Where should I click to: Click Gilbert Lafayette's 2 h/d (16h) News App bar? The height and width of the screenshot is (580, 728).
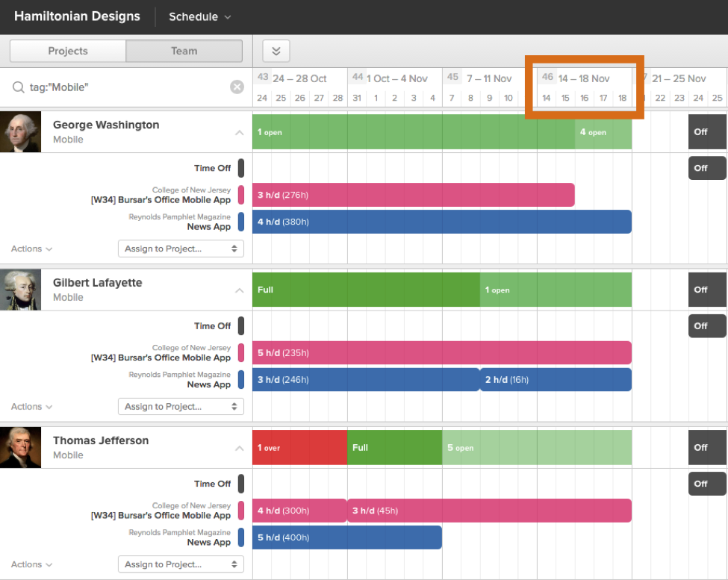click(x=556, y=379)
